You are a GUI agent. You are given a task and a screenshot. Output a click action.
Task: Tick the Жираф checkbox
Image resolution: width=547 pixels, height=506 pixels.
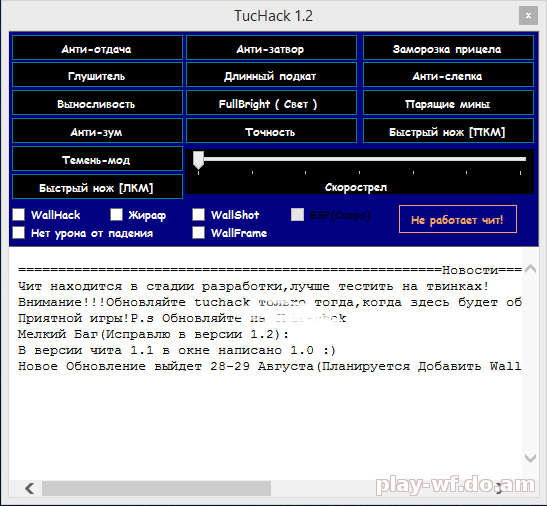pyautogui.click(x=117, y=214)
